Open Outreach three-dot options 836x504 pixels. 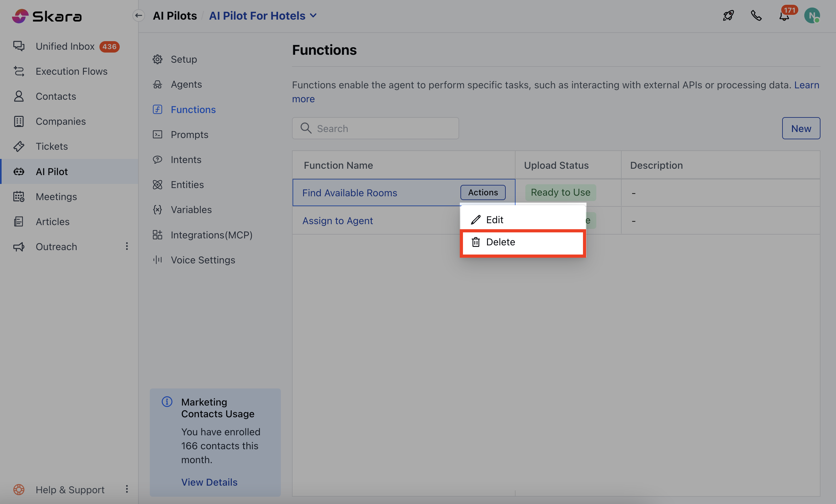pos(127,246)
